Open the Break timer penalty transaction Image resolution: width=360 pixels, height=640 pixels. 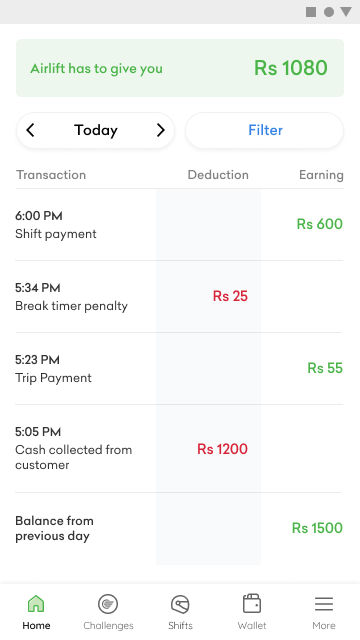[x=179, y=296]
